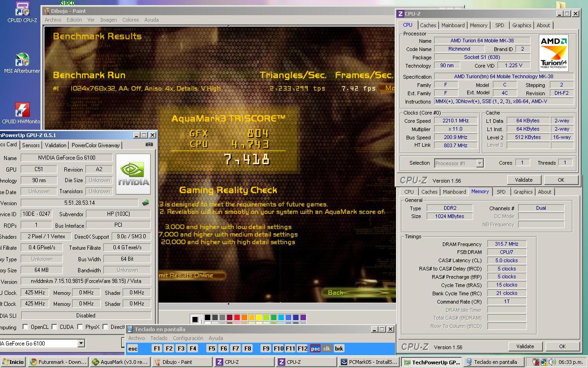
Task: Select red color in Paint palette
Action: [x=237, y=317]
